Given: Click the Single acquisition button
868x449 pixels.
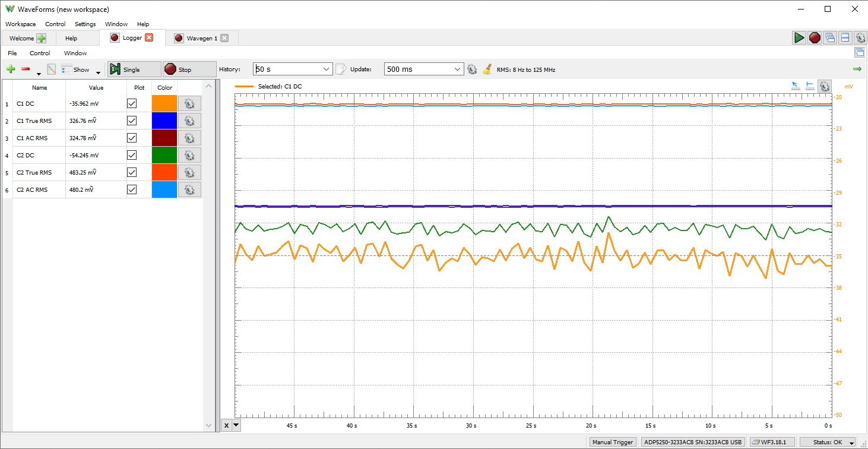Looking at the screenshot, I should (134, 69).
